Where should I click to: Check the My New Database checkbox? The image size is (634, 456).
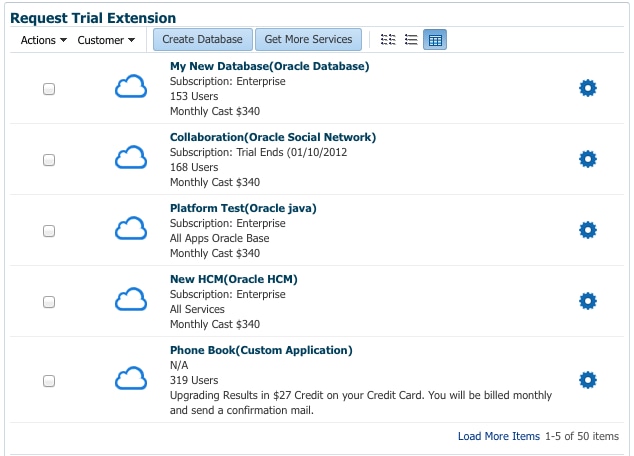point(49,89)
